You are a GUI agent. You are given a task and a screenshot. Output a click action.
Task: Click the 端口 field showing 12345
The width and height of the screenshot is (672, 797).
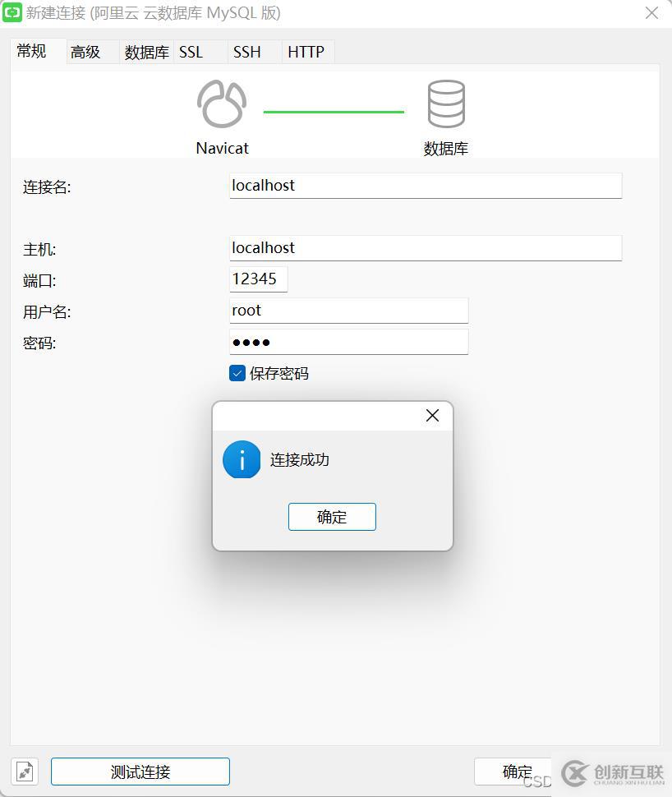tap(258, 279)
